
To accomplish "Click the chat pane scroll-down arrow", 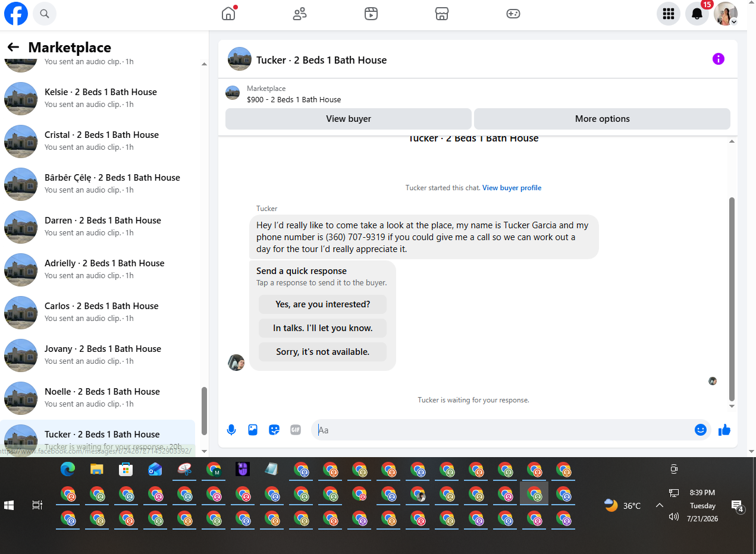I will [x=732, y=406].
